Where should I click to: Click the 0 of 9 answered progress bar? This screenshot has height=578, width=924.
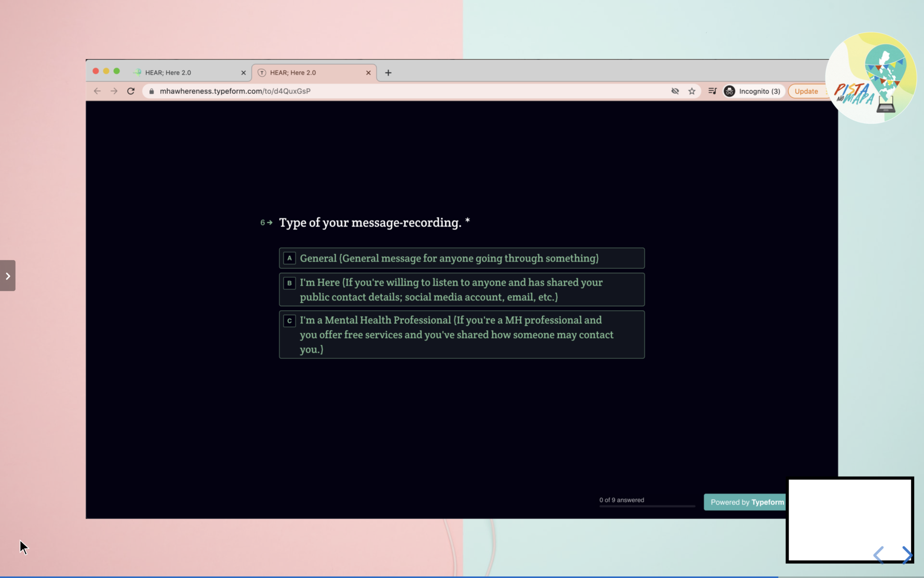[647, 506]
